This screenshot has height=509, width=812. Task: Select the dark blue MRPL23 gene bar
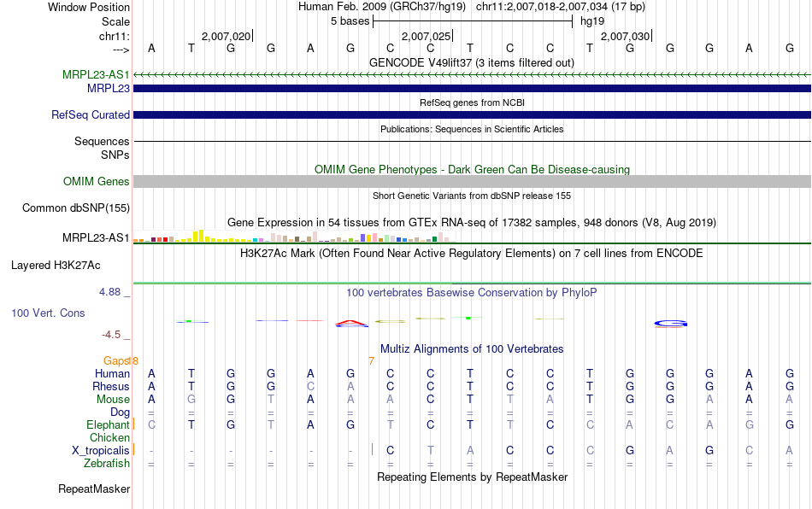tap(472, 89)
